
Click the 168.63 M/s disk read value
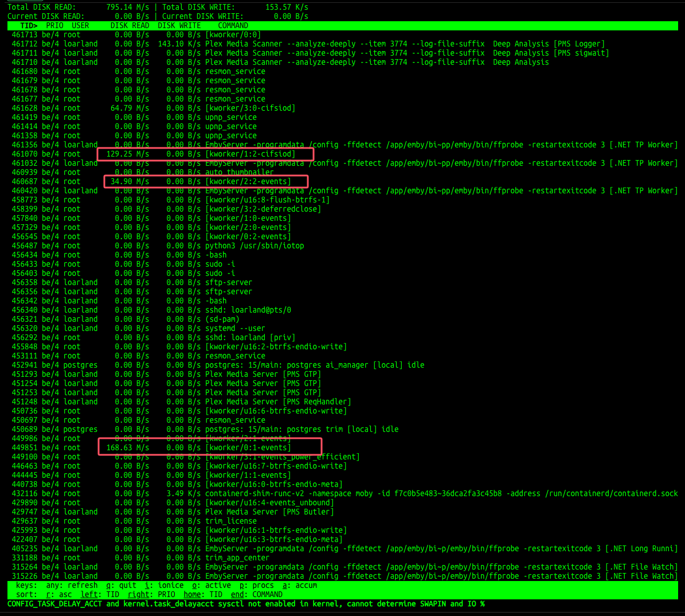(128, 448)
